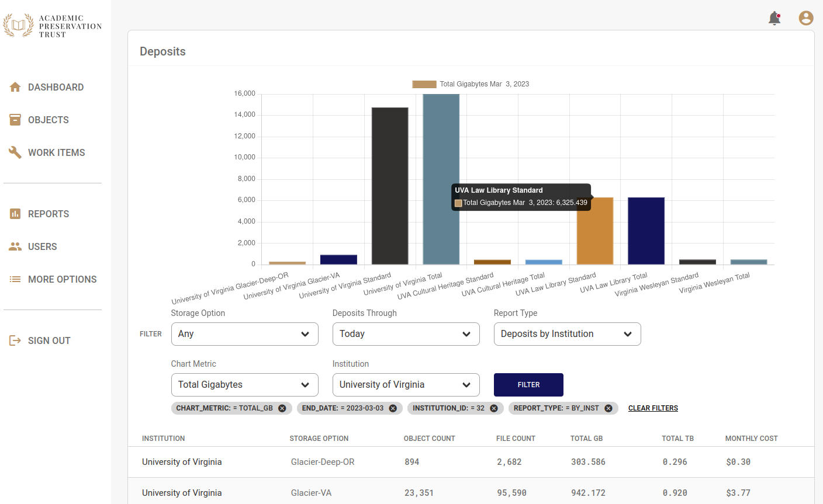
Task: Go to Dashboard in sidebar
Action: (56, 87)
